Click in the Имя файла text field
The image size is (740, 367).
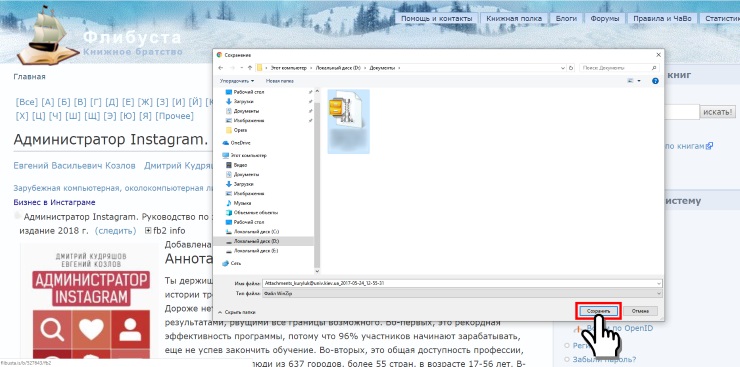[x=459, y=284]
